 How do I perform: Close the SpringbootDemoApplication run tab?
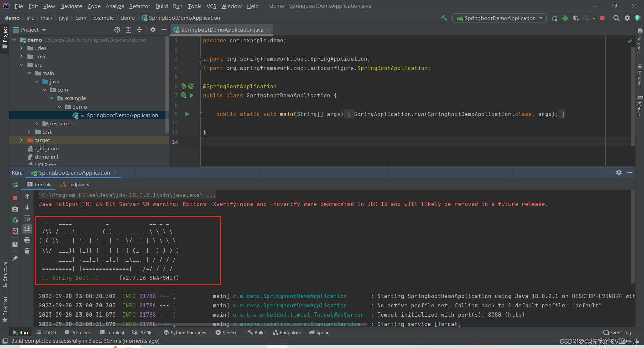(115, 172)
